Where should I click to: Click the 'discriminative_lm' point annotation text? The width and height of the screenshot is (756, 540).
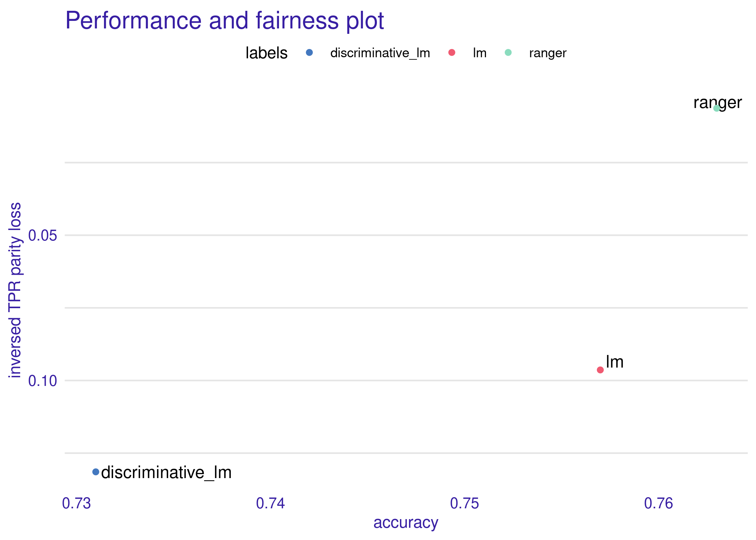(x=166, y=473)
